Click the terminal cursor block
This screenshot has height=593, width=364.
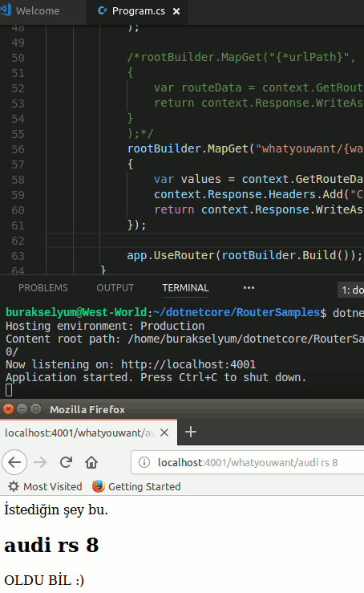pyautogui.click(x=9, y=390)
